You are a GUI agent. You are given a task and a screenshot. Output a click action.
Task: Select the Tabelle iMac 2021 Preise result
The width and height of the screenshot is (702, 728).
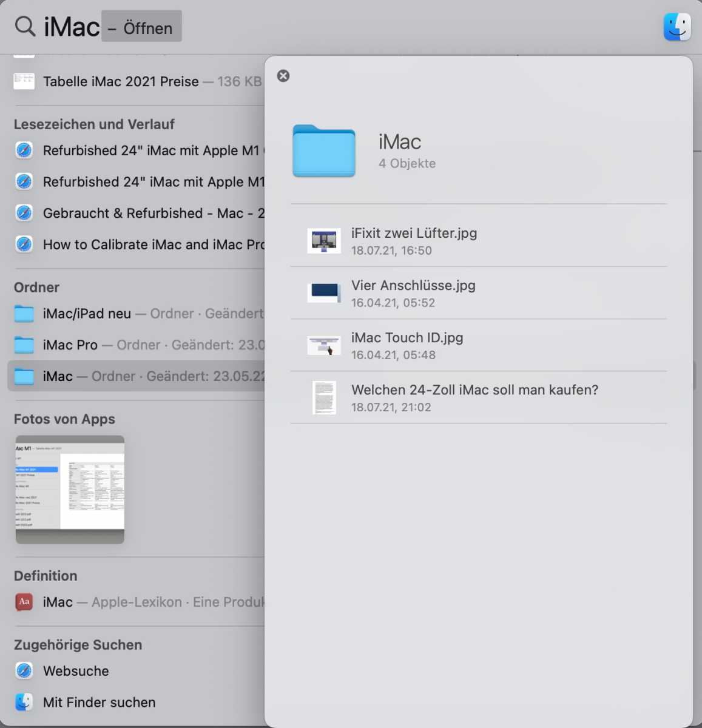(x=136, y=81)
